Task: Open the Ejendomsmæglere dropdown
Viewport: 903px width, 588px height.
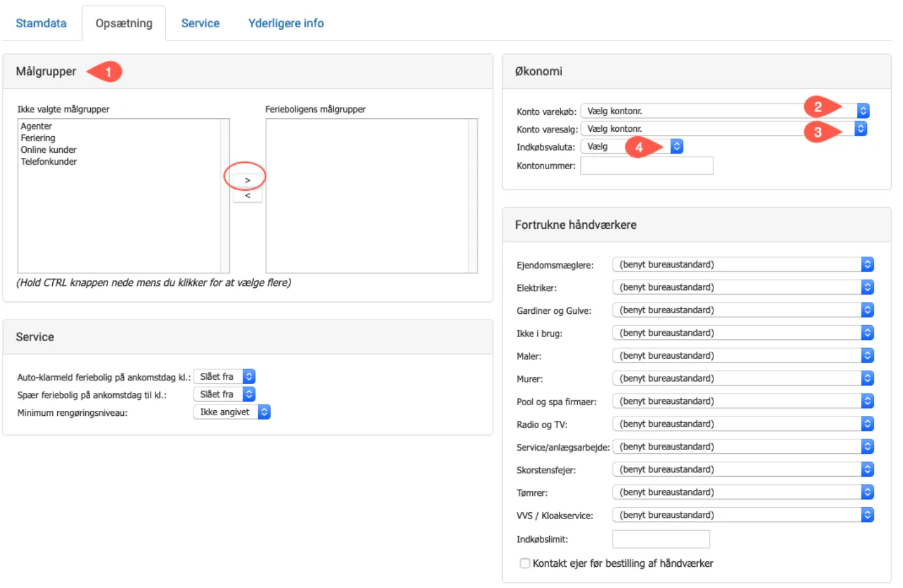Action: tap(743, 264)
